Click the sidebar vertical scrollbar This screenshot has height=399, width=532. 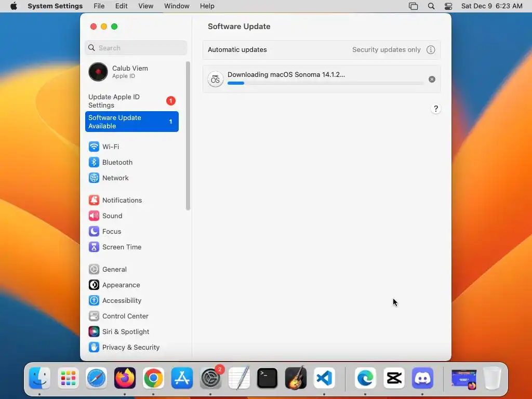pyautogui.click(x=188, y=136)
